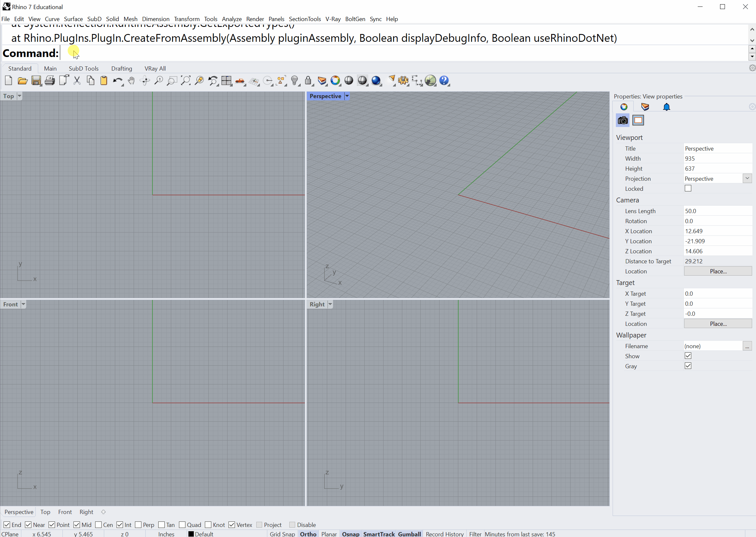The image size is (756, 537).
Task: Click the four-viewport layout icon
Action: pos(226,81)
